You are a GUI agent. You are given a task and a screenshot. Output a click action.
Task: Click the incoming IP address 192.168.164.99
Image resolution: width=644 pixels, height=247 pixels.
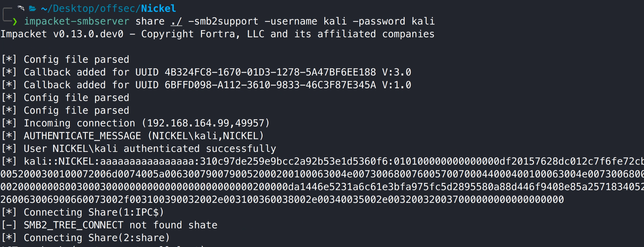tap(188, 123)
